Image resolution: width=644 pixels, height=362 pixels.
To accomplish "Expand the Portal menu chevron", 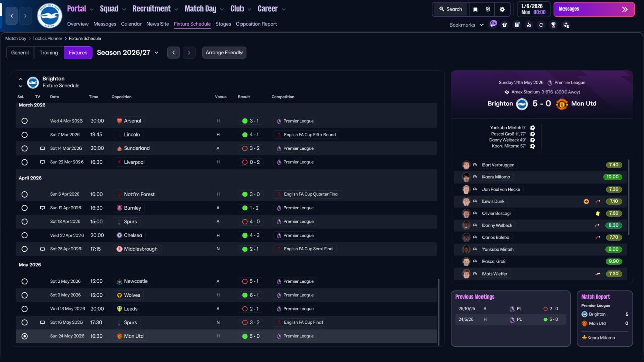I will tap(91, 9).
